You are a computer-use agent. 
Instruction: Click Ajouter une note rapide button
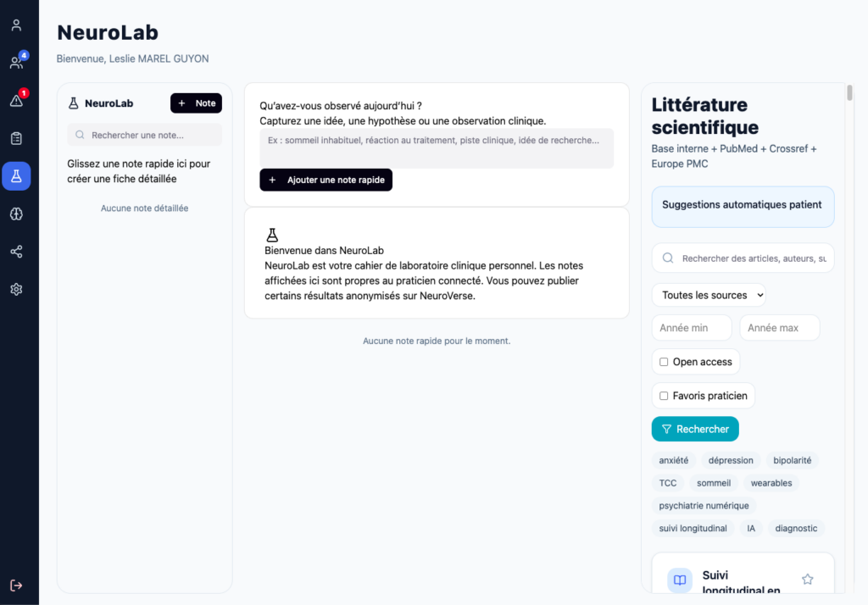click(x=325, y=180)
